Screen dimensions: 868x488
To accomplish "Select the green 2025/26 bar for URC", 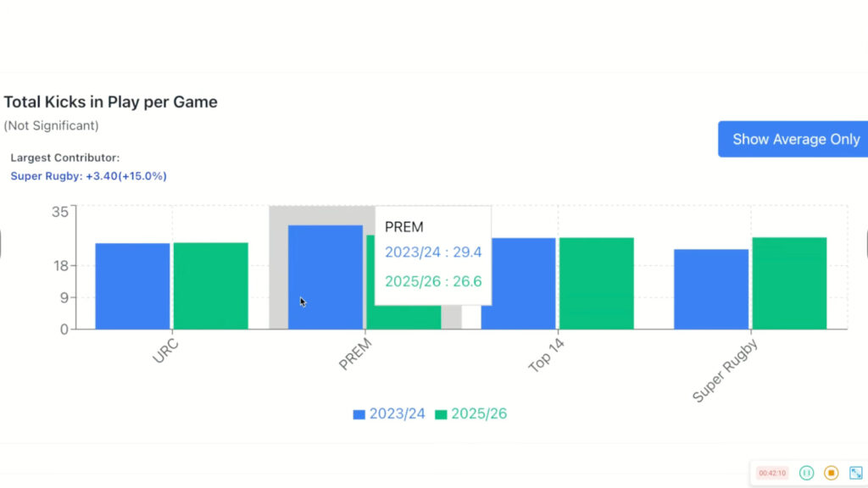I will point(210,286).
